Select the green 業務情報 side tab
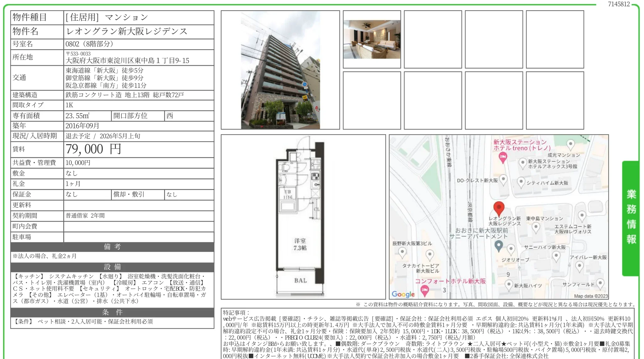 point(631,217)
